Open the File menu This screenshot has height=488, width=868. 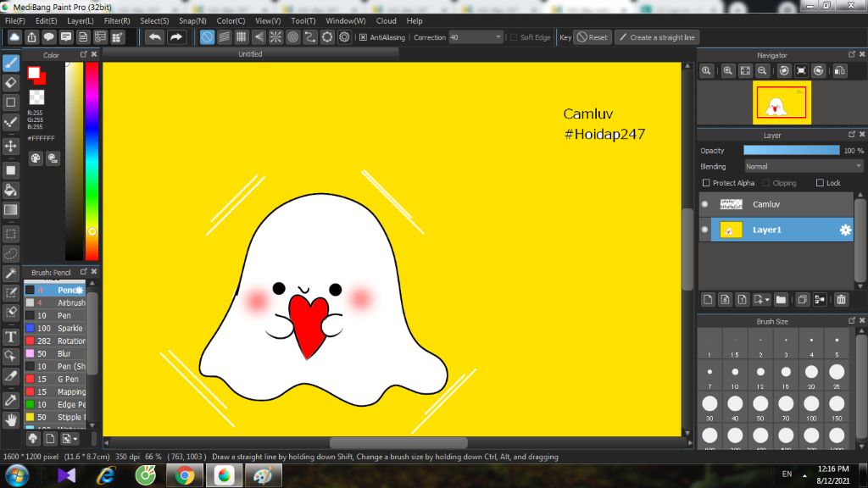coord(15,20)
